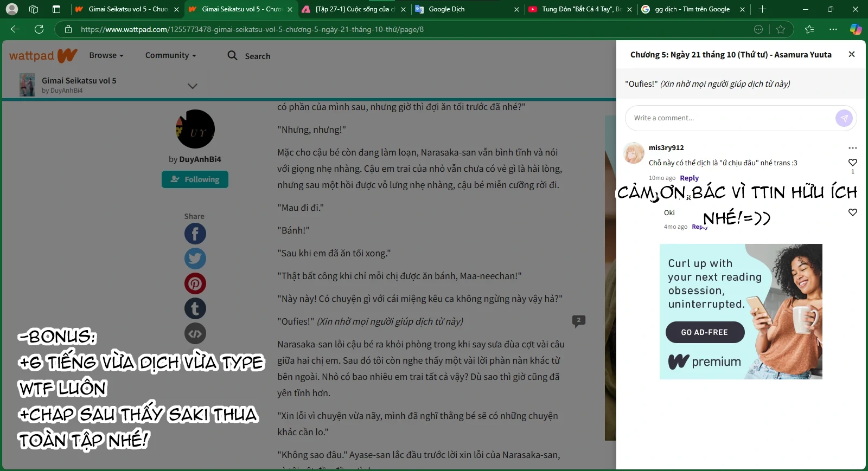Click the 10mo ago timestamp
Screen dimensions: 868x471
tap(662, 178)
